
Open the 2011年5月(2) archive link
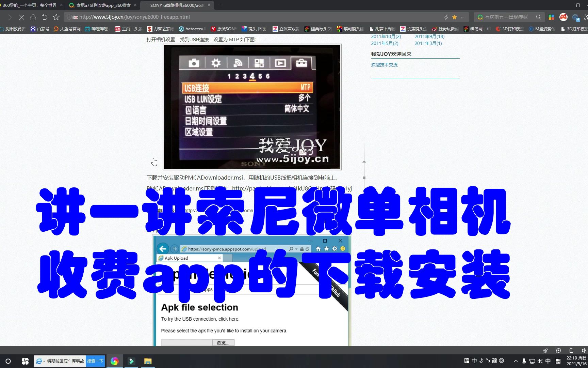tap(385, 43)
